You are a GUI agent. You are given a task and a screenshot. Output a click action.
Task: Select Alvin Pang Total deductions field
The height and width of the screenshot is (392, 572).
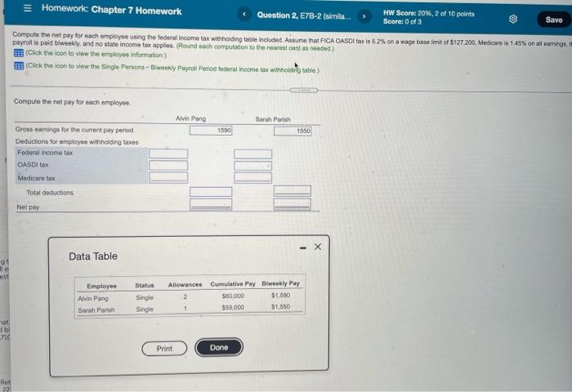(x=211, y=192)
